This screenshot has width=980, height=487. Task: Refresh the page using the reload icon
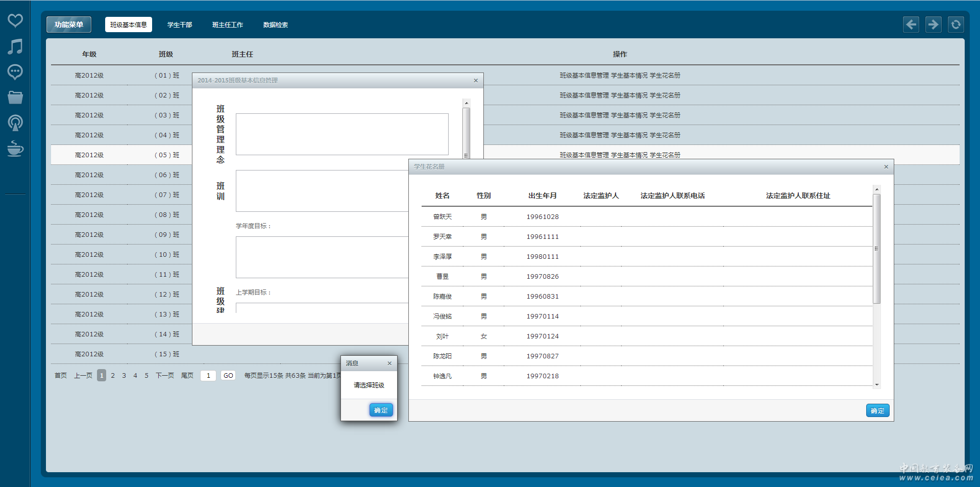coord(956,25)
